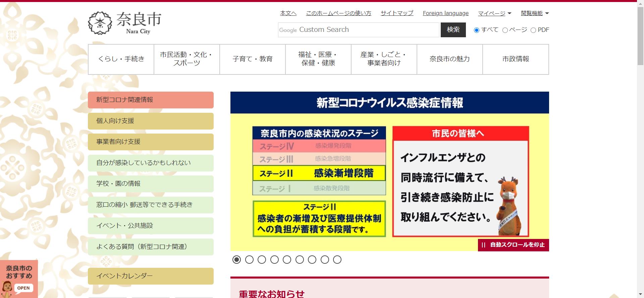This screenshot has height=298, width=644.
Task: Go to the seventh carousel slide dot
Action: click(312, 259)
